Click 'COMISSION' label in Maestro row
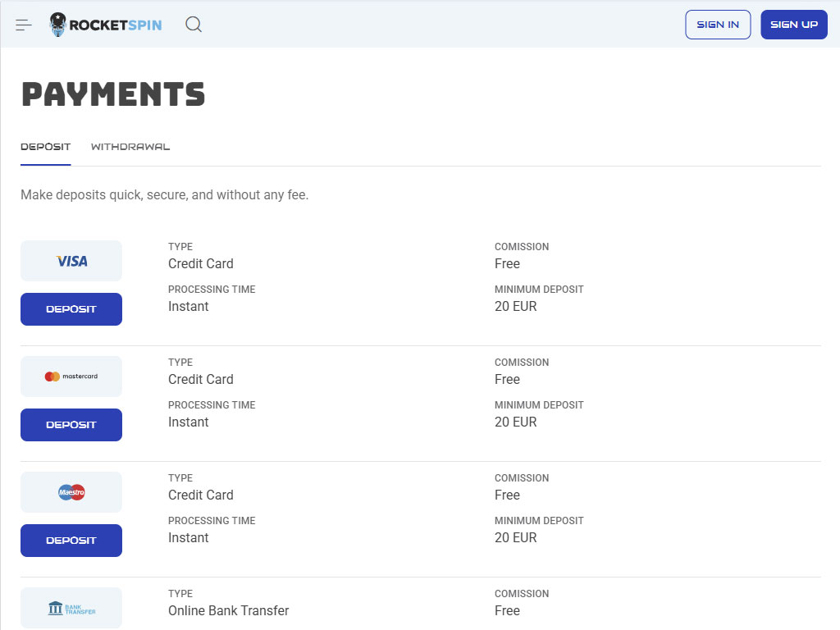The height and width of the screenshot is (630, 840). click(522, 478)
